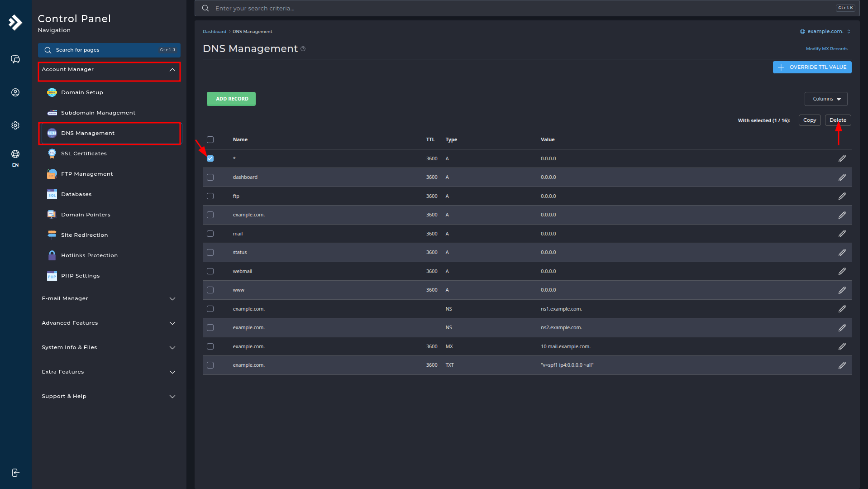Expand the E-mail Manager section
This screenshot has height=489, width=868.
click(109, 298)
